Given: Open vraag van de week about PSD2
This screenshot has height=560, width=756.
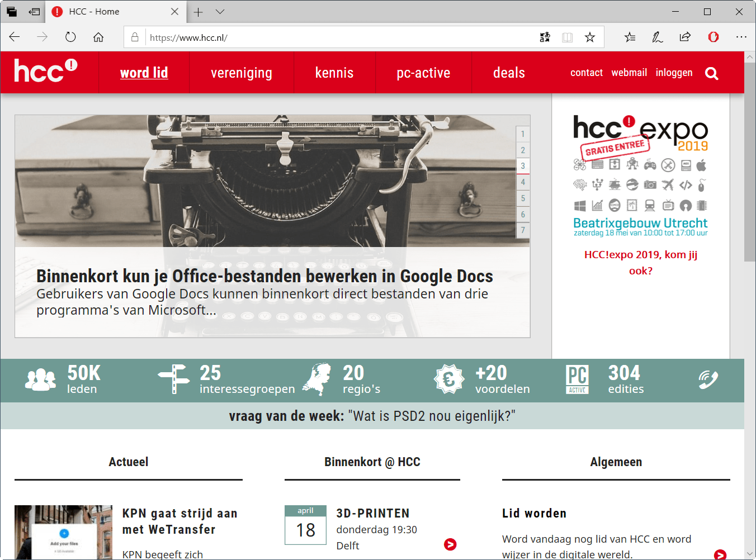Looking at the screenshot, I should coord(372,416).
